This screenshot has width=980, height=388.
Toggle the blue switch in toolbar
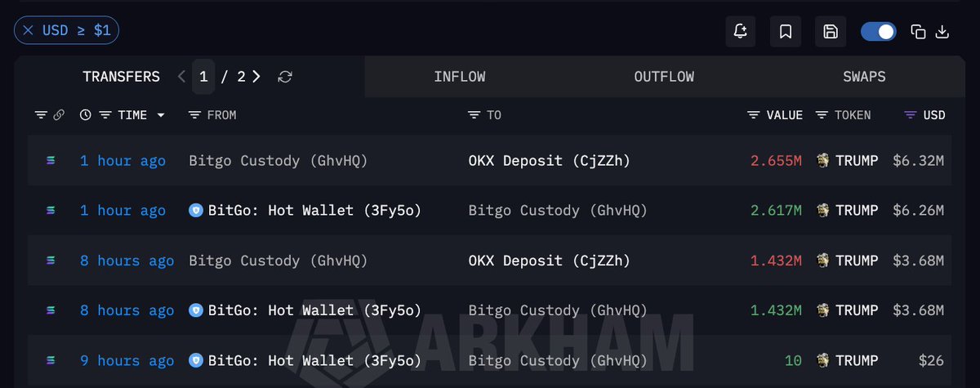pos(879,32)
